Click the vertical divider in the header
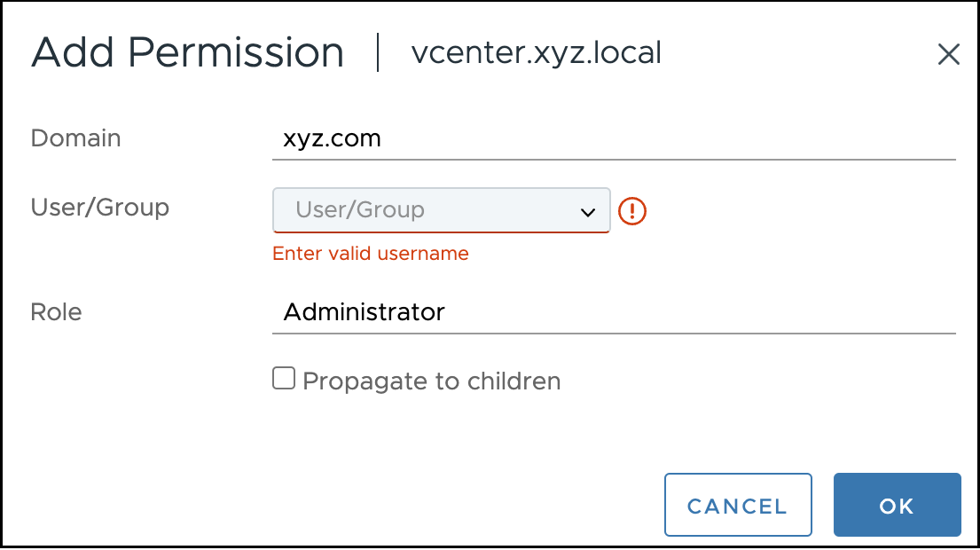Viewport: 980px width, 550px height. 379,53
